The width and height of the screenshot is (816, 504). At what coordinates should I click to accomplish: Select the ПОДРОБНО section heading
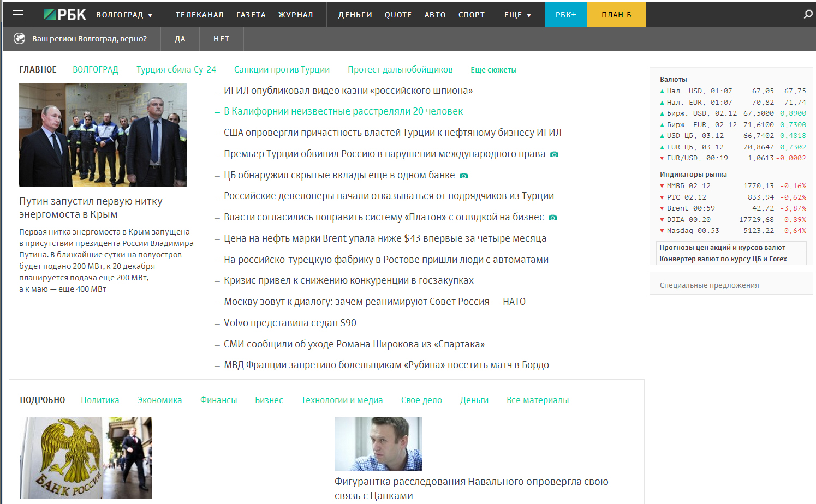(x=43, y=400)
